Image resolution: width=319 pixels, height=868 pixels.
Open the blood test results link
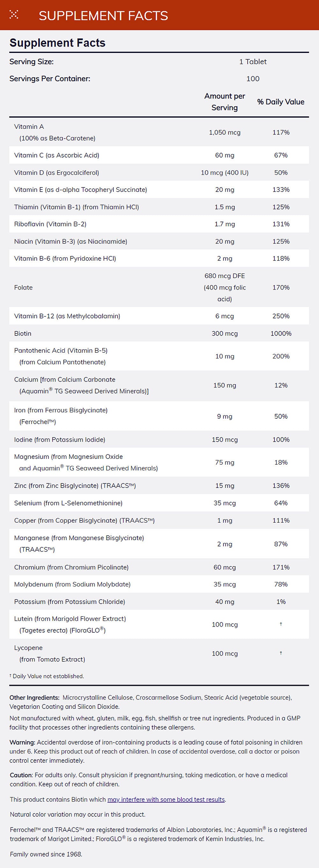166,799
